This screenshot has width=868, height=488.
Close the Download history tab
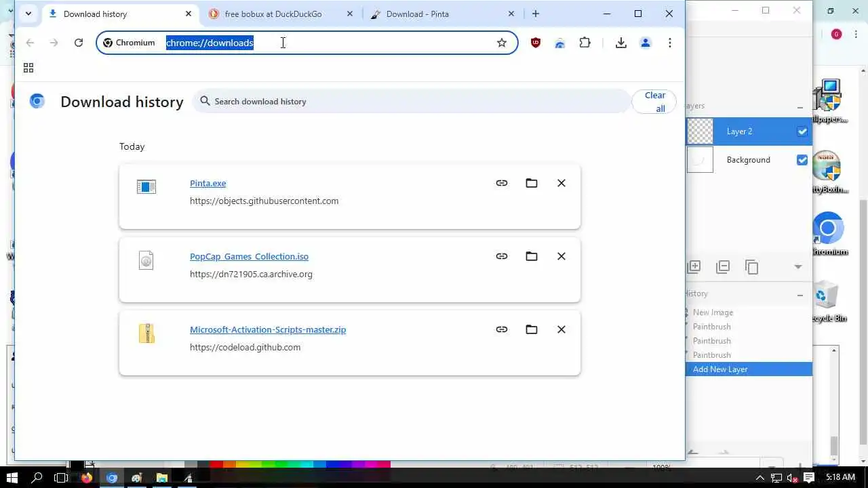point(189,14)
